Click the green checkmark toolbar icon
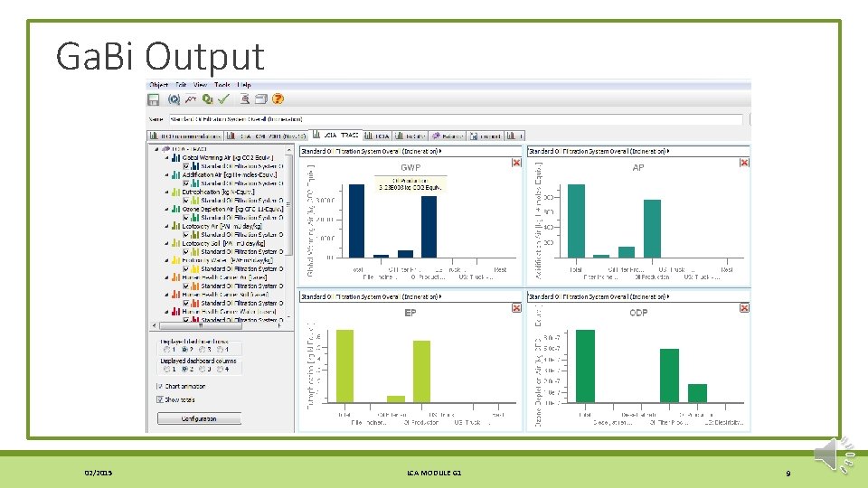 (223, 99)
